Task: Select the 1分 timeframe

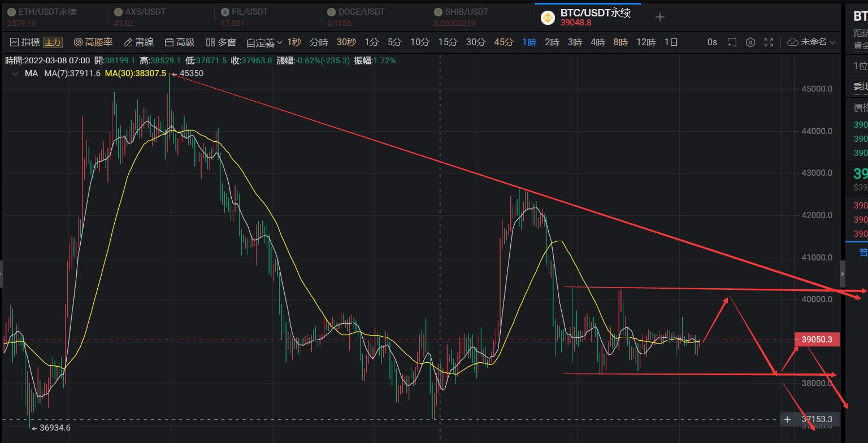Action: point(371,42)
